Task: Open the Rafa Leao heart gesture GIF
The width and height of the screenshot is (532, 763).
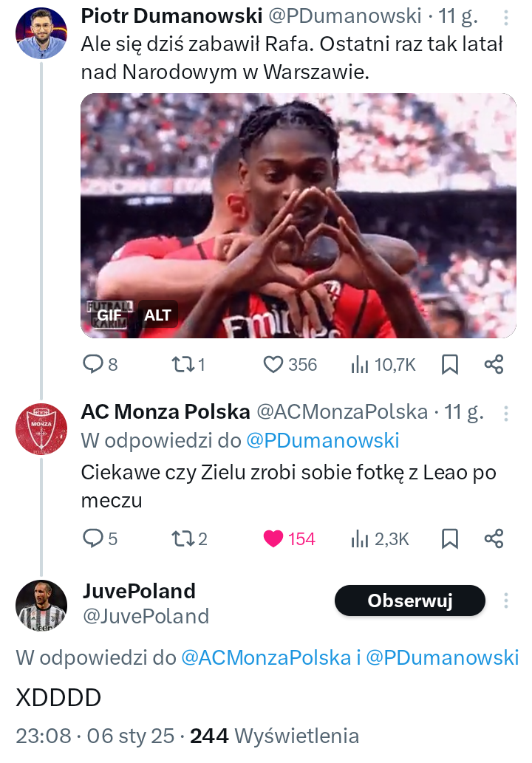Action: click(x=298, y=214)
